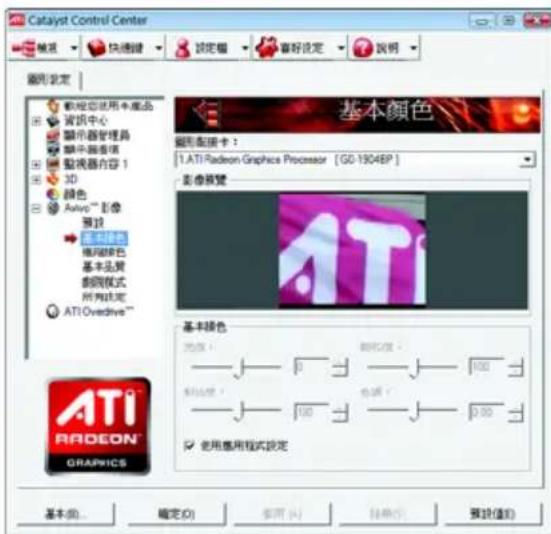Click the ATI Overdrive gauge icon

(52, 312)
